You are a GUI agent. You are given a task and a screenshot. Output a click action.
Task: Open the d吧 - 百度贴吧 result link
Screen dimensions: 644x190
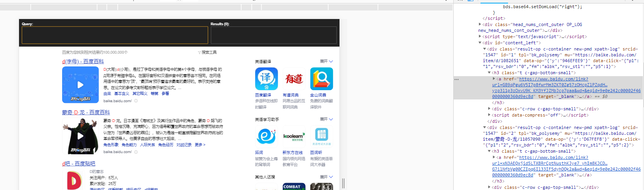(78, 164)
